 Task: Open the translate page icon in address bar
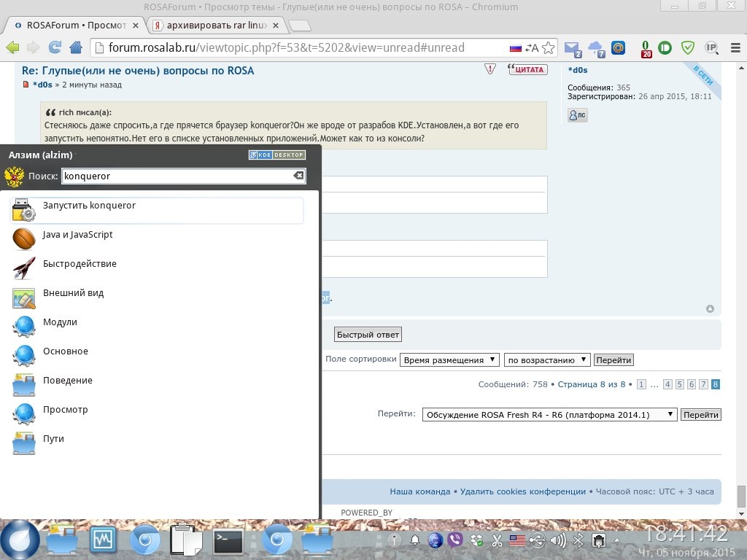532,47
